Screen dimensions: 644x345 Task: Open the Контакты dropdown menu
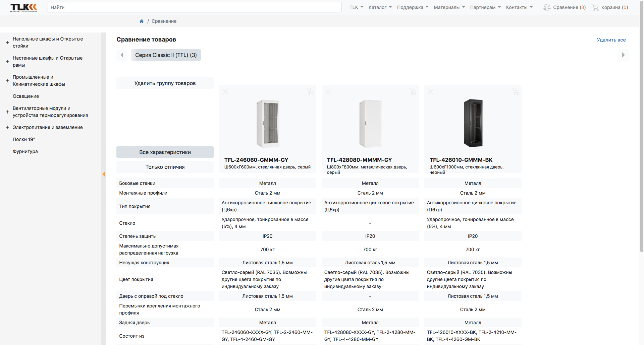(519, 7)
